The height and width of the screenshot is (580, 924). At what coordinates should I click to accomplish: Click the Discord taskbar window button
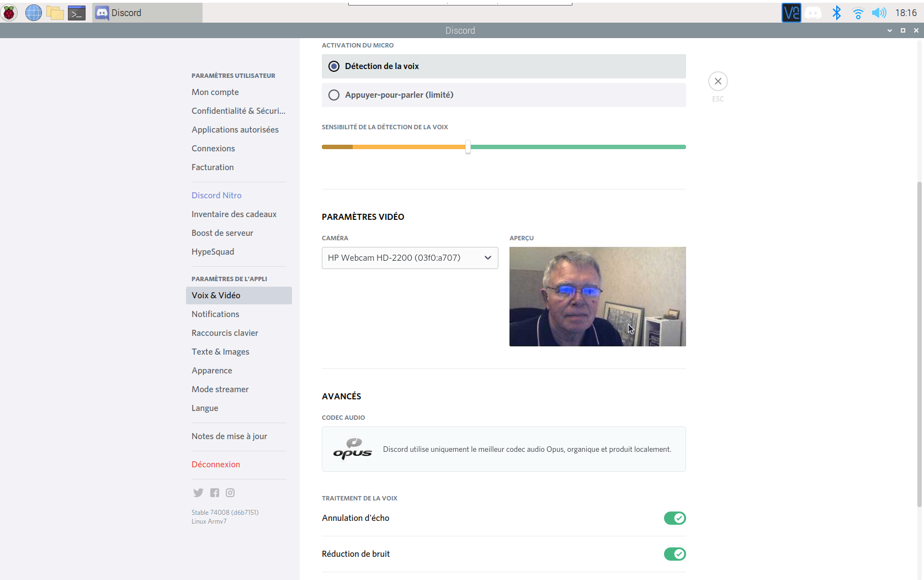pyautogui.click(x=147, y=13)
